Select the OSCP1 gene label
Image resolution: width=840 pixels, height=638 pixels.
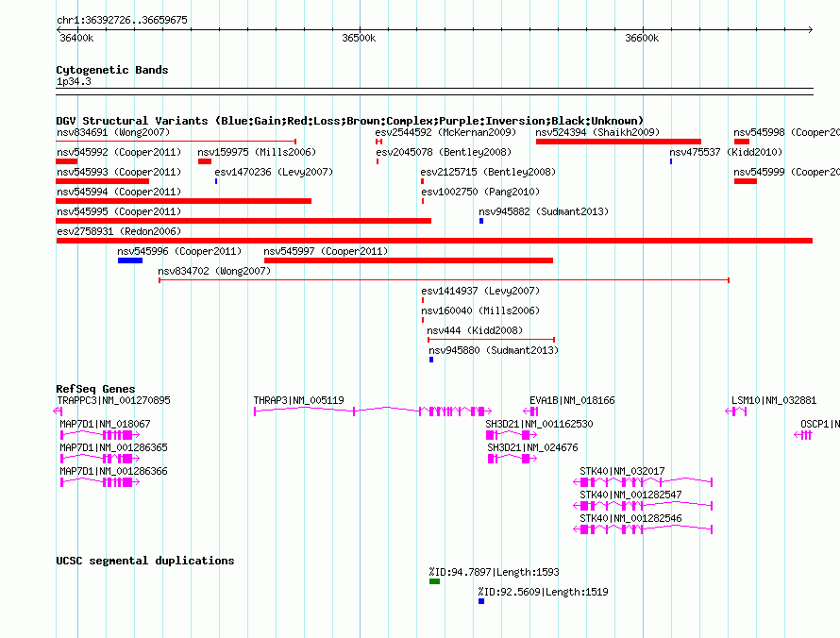coord(820,425)
